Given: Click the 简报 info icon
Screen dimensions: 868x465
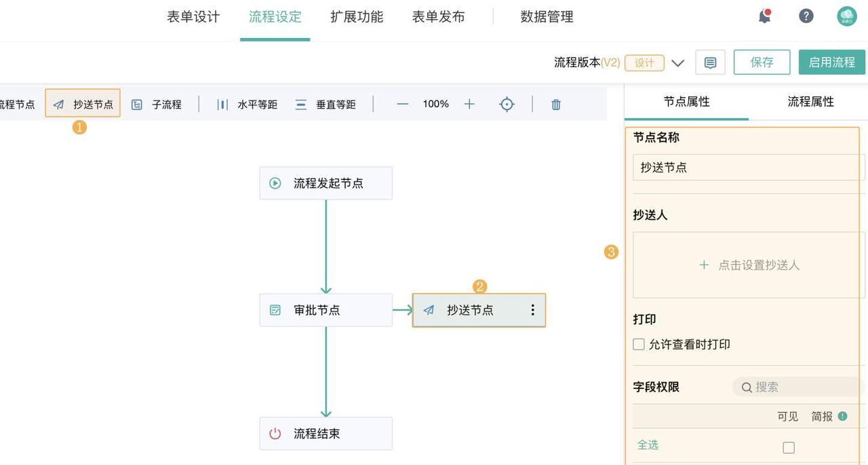Looking at the screenshot, I should (842, 416).
